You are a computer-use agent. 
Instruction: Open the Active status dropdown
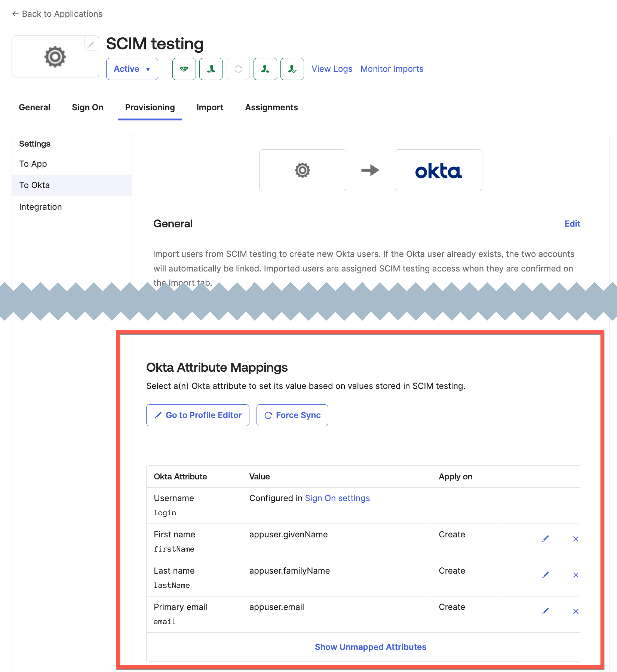(x=132, y=69)
